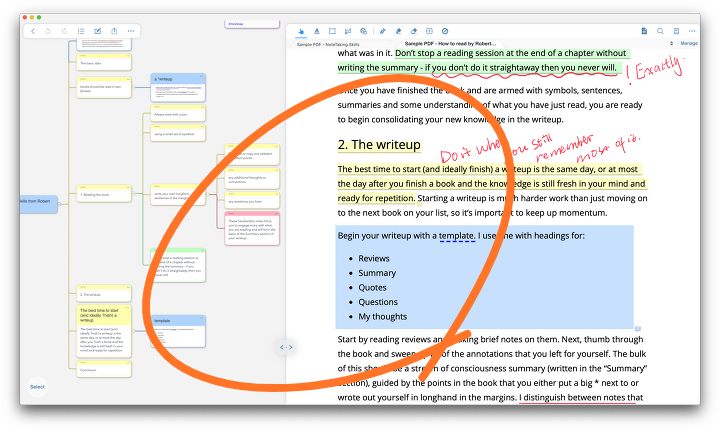The width and height of the screenshot is (720, 431).
Task: Switch to 'Sample PDF - NoteTaking Skills' tab
Action: point(328,44)
